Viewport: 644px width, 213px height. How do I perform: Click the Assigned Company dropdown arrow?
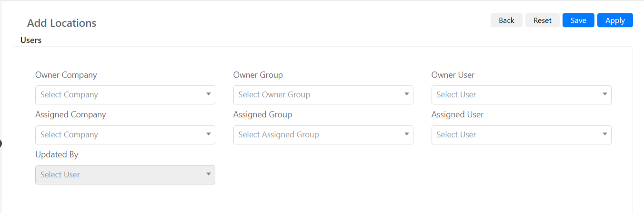click(x=209, y=134)
